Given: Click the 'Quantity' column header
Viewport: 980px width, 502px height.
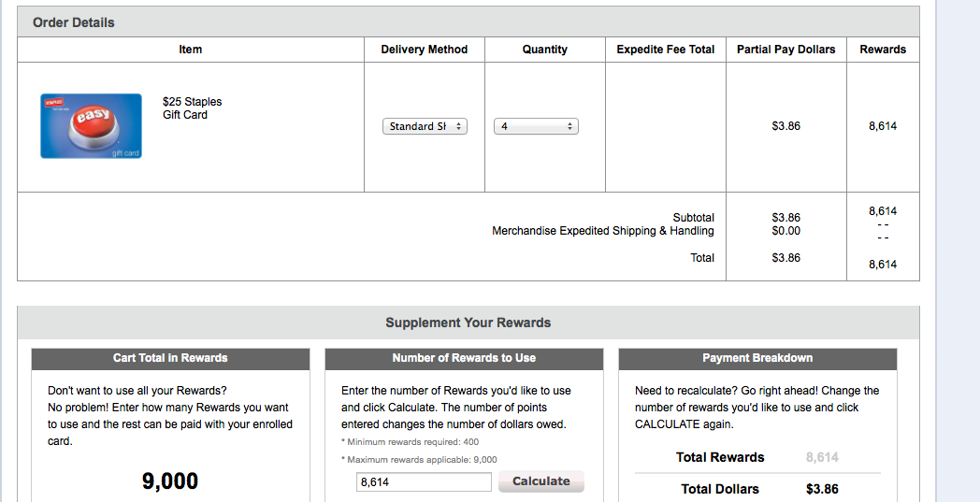Looking at the screenshot, I should point(545,50).
